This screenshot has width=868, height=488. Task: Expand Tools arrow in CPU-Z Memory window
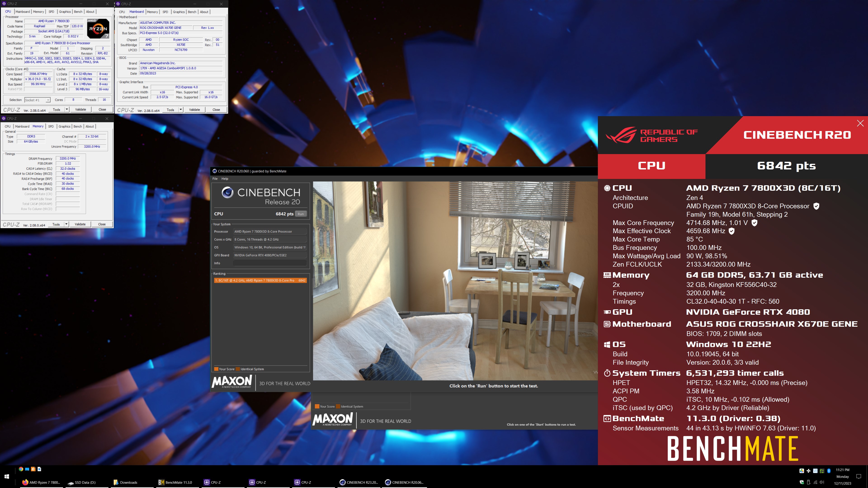(66, 224)
